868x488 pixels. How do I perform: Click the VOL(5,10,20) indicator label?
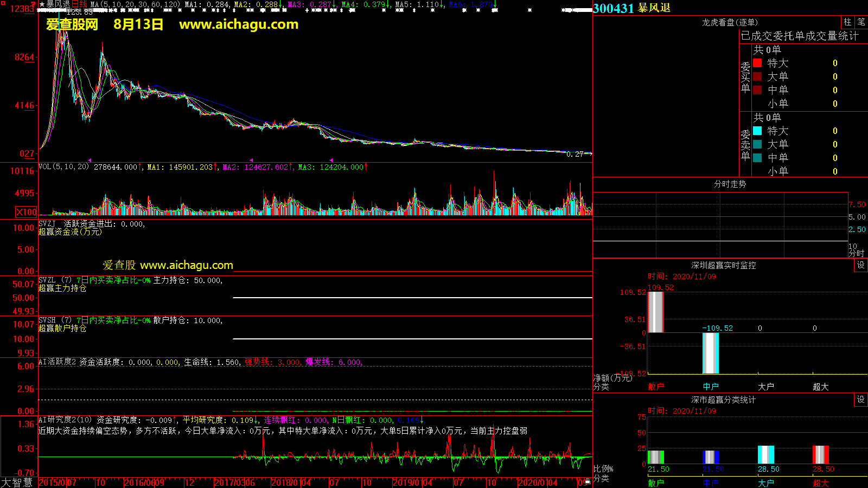point(64,167)
